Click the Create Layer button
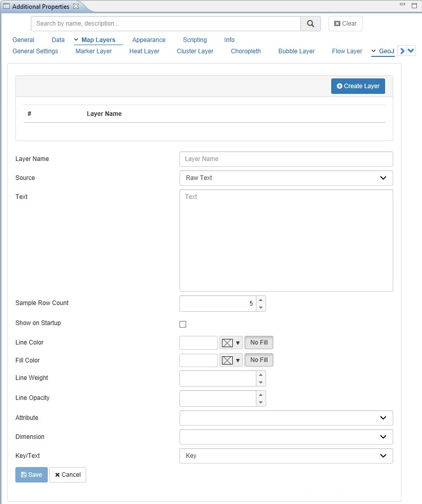Viewport: 422px width, 504px height. pos(358,86)
